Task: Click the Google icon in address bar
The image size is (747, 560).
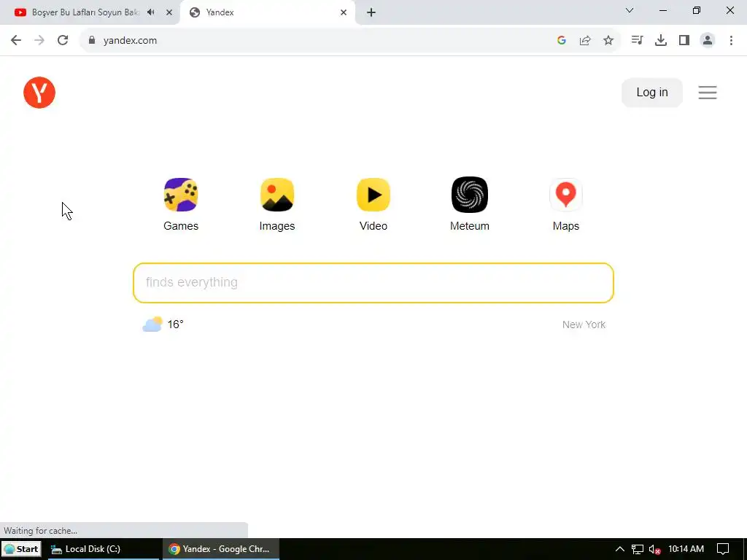Action: (x=562, y=41)
